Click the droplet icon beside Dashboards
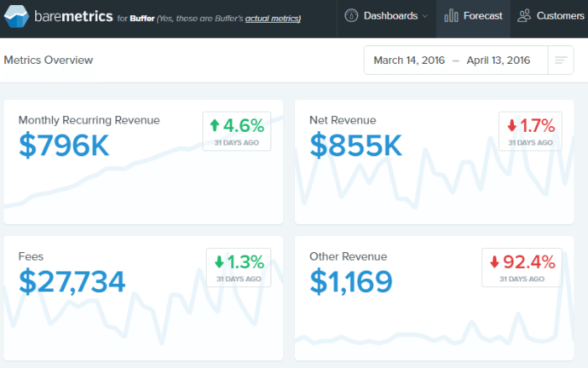The image size is (588, 368). (x=351, y=15)
